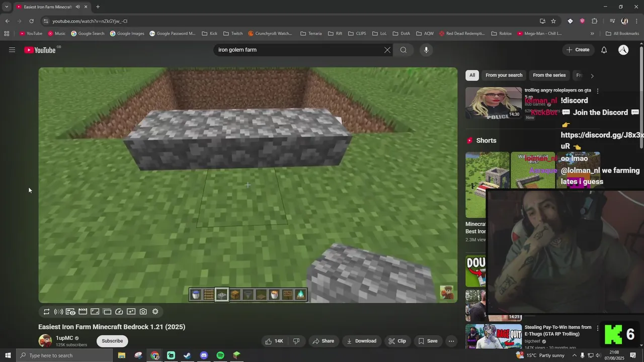Open the trolling angry roleplayers video thumbnail
This screenshot has height=362, width=644.
click(494, 103)
